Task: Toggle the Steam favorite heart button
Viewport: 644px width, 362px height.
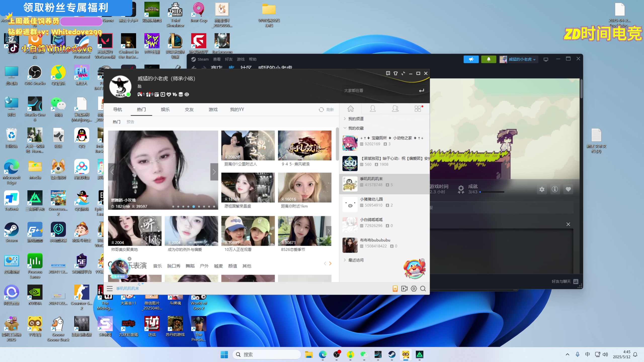Action: 568,189
